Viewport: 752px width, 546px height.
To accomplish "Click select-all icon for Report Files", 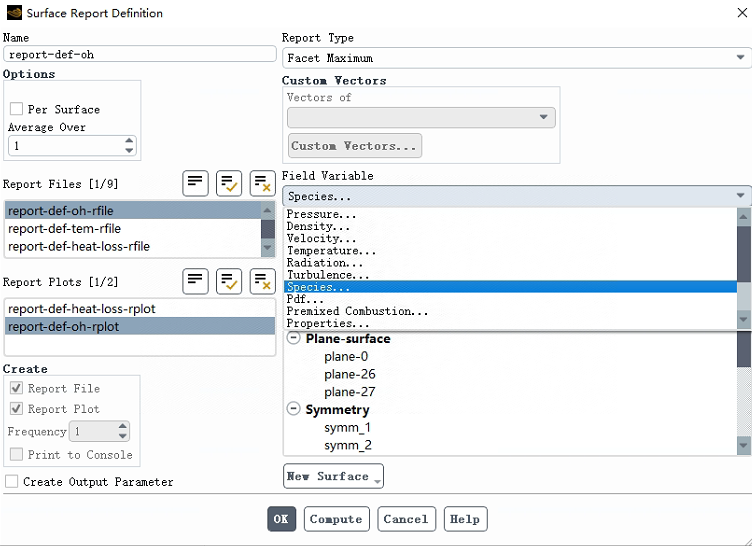I will click(229, 183).
